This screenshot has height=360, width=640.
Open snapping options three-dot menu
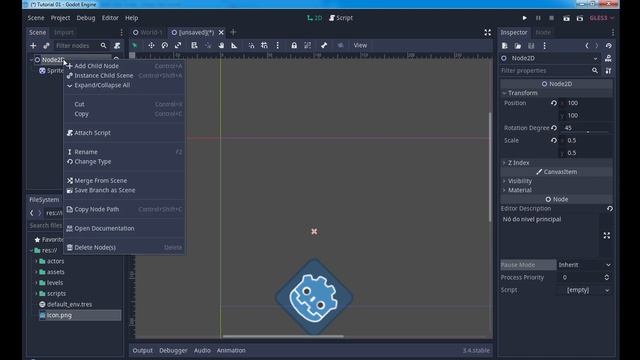click(x=278, y=45)
